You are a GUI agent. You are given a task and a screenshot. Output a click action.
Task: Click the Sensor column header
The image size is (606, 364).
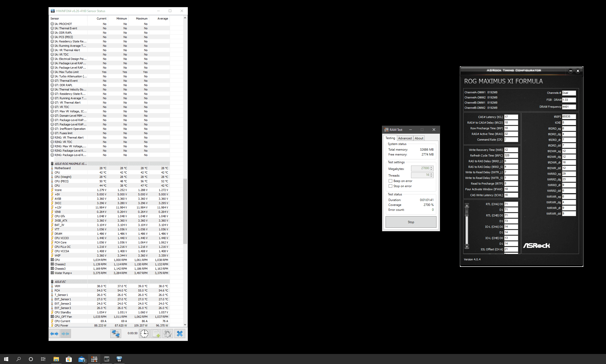point(68,19)
